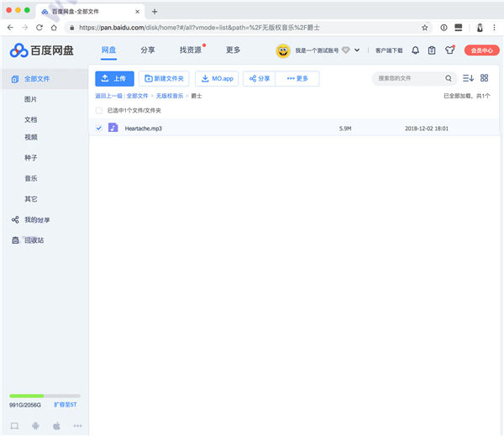Switch to grid view layout icon
The width and height of the screenshot is (504, 436).
tap(484, 78)
